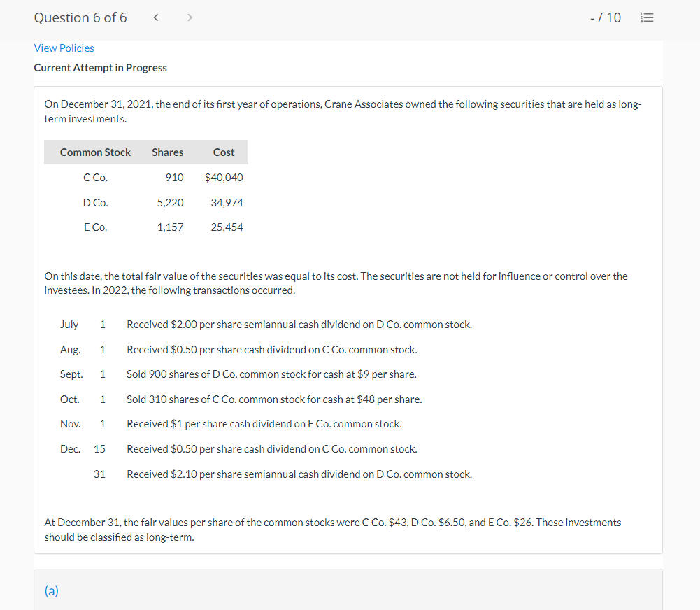
Task: Select the Oct. 1 C Co. sale entry
Action: click(273, 399)
